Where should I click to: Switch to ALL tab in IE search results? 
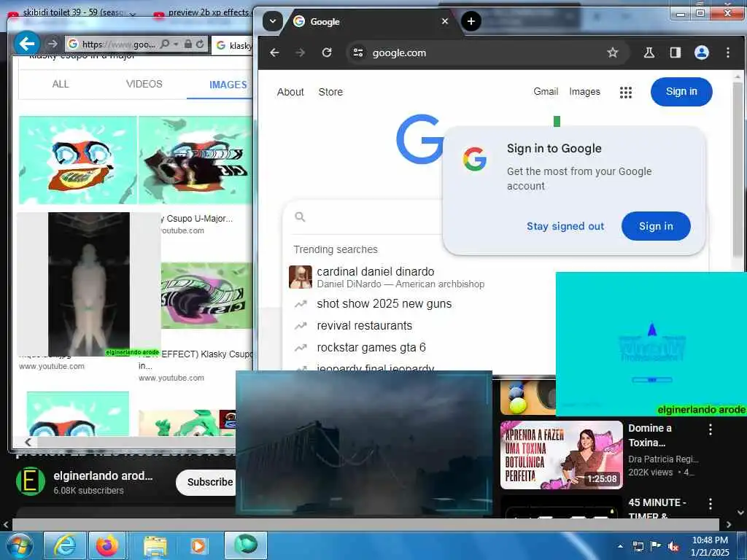pyautogui.click(x=61, y=85)
